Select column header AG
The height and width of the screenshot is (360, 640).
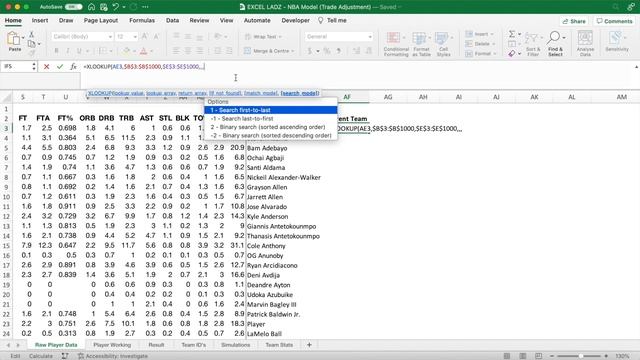pos(388,97)
